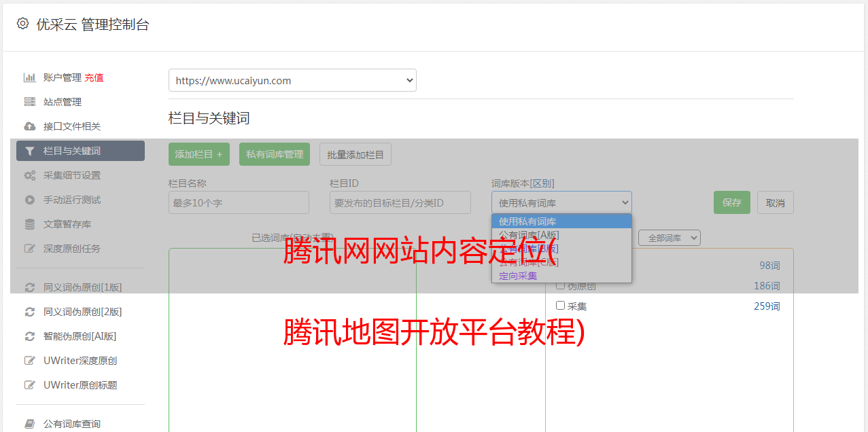Open 手动运行测试 in the sidebar
The height and width of the screenshot is (432, 868).
(72, 200)
